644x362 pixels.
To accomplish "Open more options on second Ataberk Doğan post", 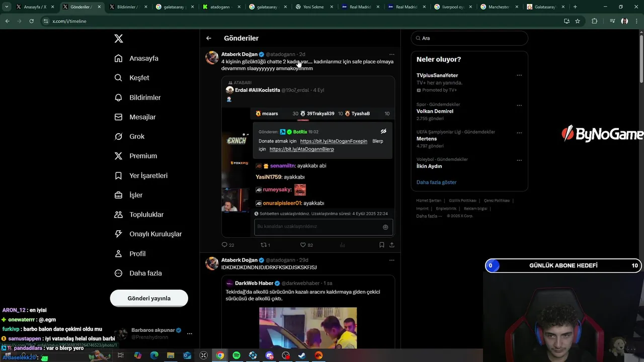I will [392, 260].
